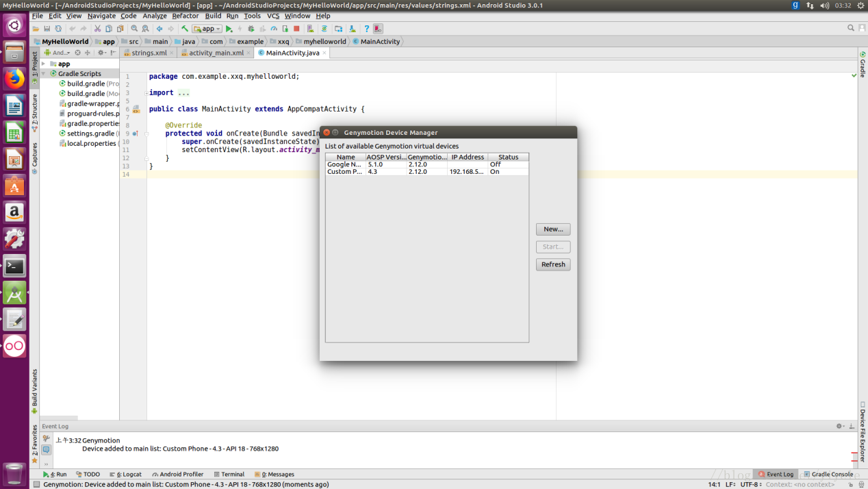The height and width of the screenshot is (489, 868).
Task: Click the Copy toolbar icon
Action: click(x=109, y=29)
